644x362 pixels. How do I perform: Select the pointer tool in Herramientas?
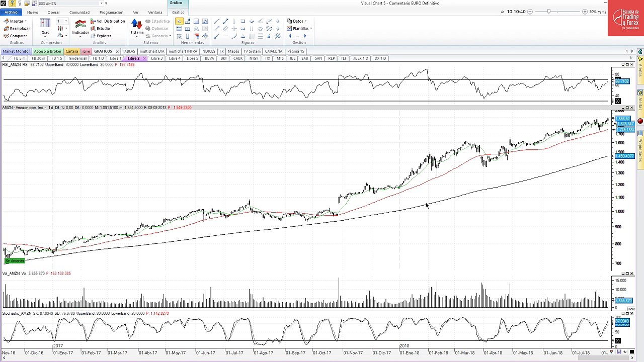(x=179, y=21)
